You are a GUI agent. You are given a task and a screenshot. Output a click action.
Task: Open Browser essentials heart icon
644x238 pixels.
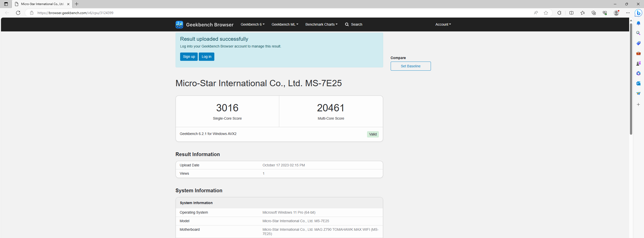click(605, 13)
